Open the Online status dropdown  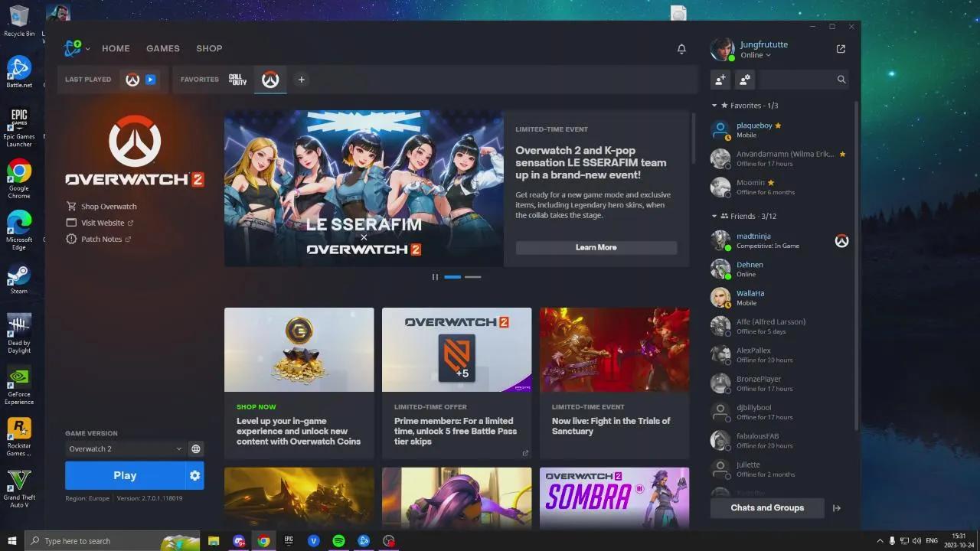click(x=756, y=55)
